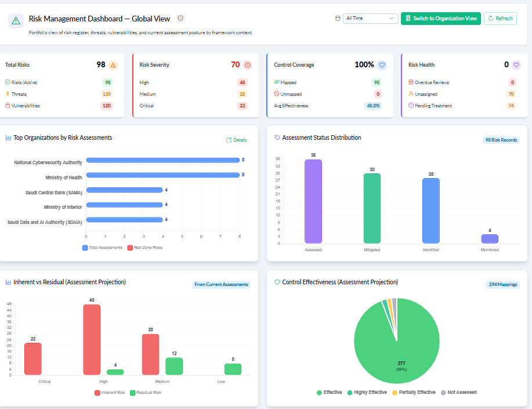This screenshot has width=532, height=409.
Task: Click the 70 Unassigned count badge
Action: 511,94
